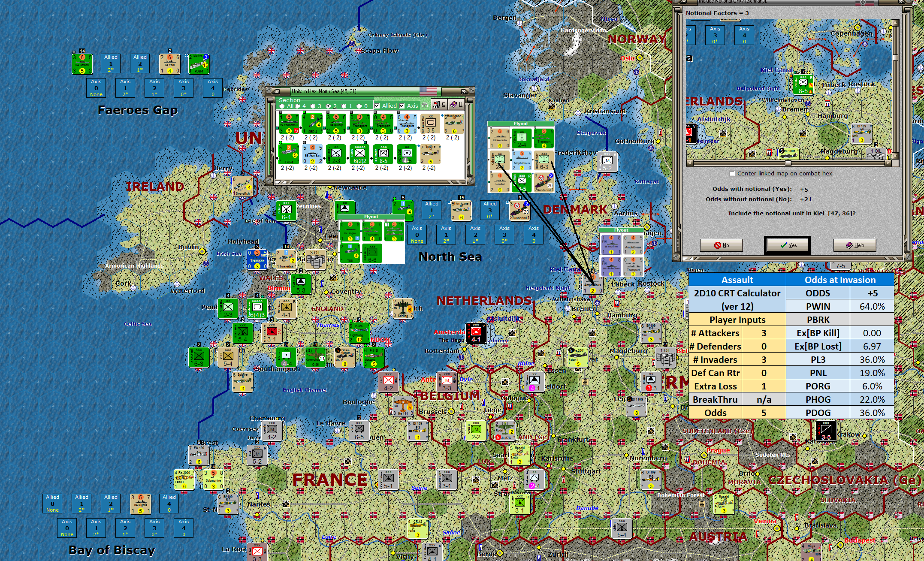
Task: Select the Clark 6(2)2 army counter
Action: click(x=359, y=154)
